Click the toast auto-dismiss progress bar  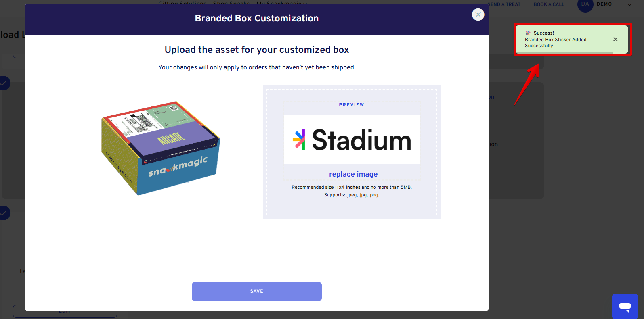coord(564,52)
